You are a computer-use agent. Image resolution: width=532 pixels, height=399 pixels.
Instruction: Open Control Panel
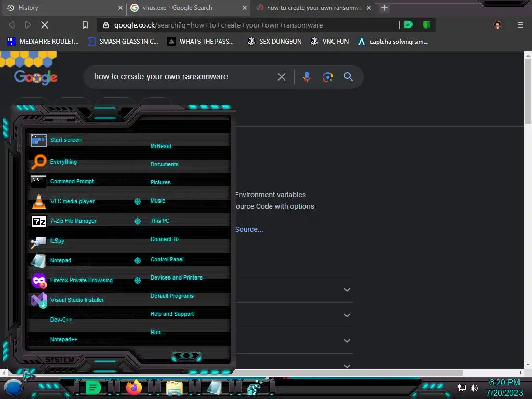tap(167, 260)
